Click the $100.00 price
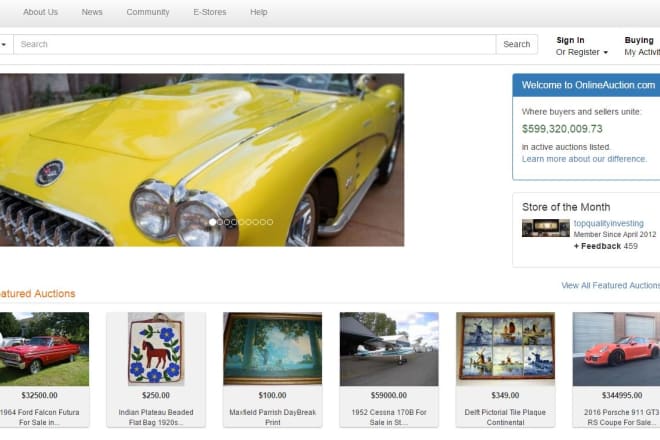660x440 pixels. 272,395
